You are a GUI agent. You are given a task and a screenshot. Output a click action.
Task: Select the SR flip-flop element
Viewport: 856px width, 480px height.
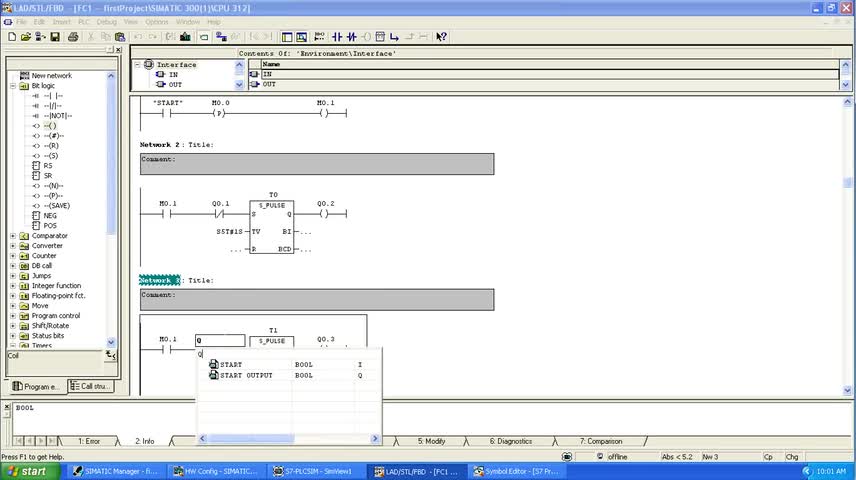click(x=47, y=175)
